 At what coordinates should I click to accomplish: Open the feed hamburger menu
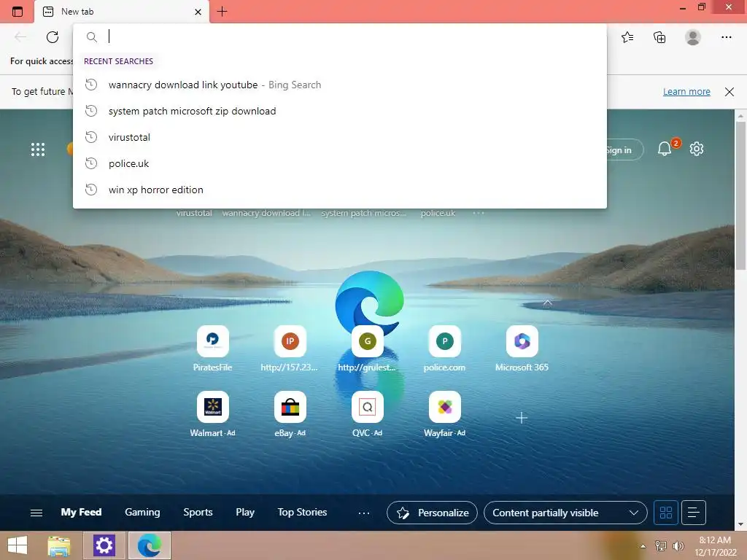coord(36,513)
